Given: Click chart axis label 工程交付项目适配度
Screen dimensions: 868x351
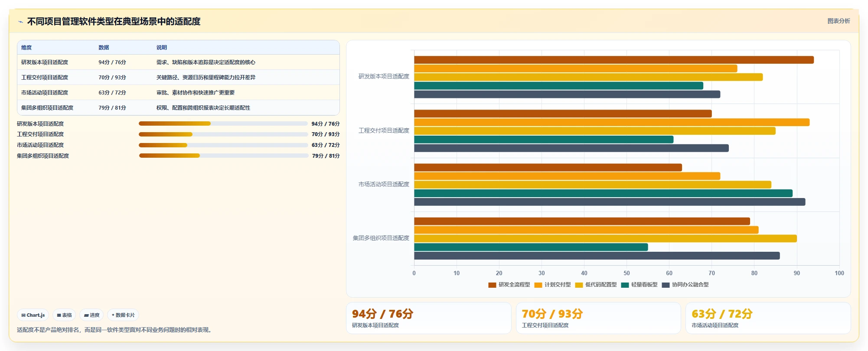Looking at the screenshot, I should [x=384, y=130].
